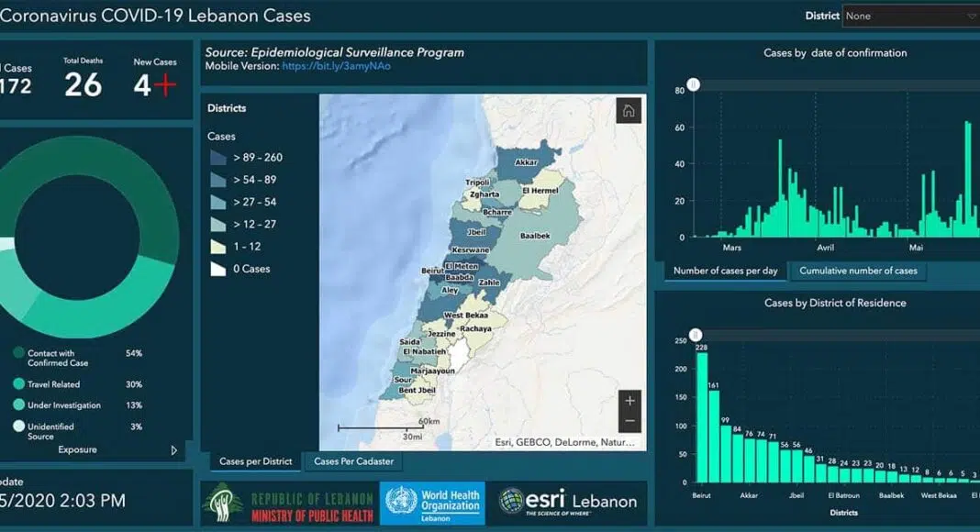Click the Beirut bar showing 228 cases
The height and width of the screenshot is (532, 980).
click(702, 417)
